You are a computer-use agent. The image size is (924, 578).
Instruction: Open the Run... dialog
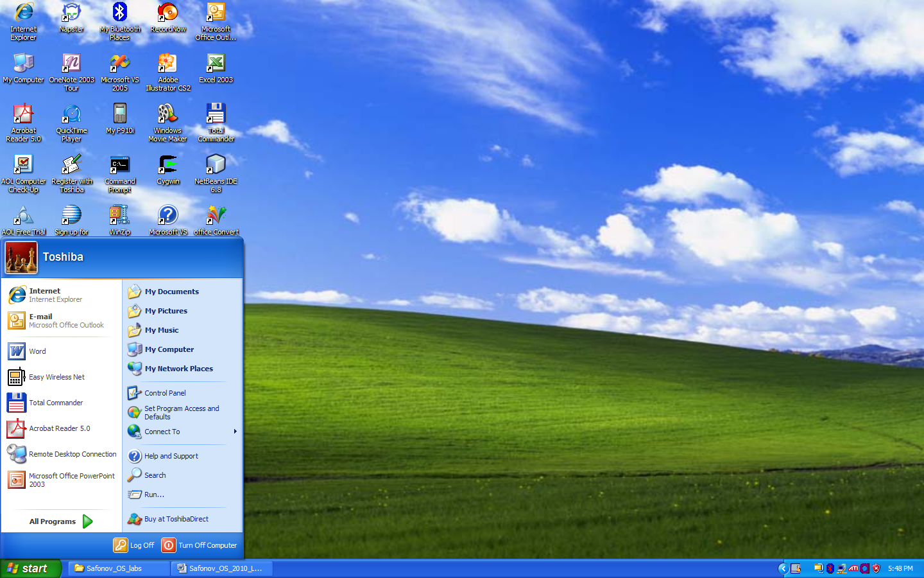pos(183,495)
